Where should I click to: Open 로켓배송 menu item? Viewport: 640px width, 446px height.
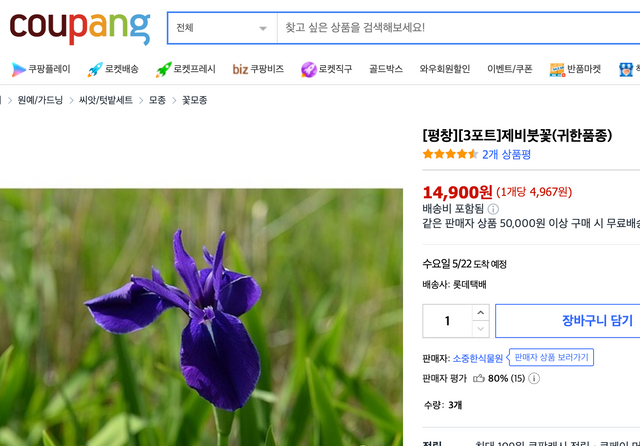click(122, 69)
